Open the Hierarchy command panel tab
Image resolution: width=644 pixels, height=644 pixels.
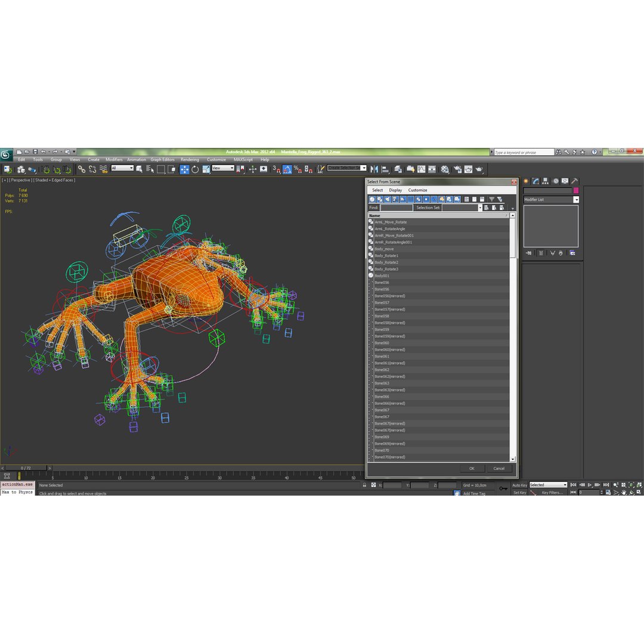546,181
